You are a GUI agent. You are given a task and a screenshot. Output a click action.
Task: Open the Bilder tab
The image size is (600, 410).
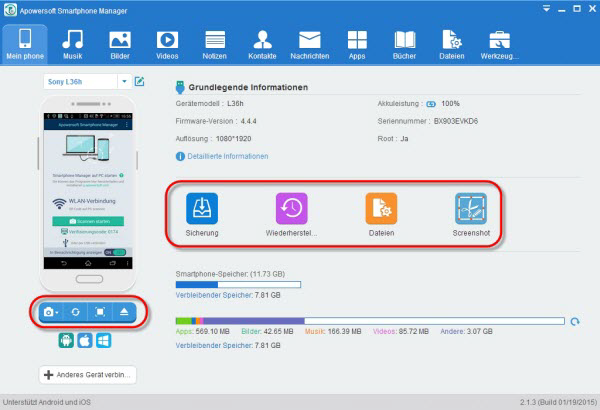click(x=120, y=44)
